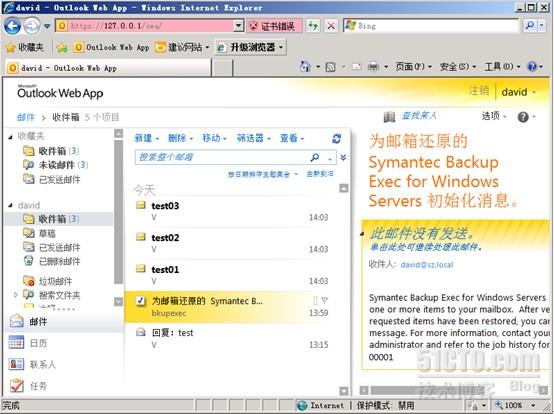The width and height of the screenshot is (554, 414).
Task: Open the Upgrade Browser favorites item
Action: click(251, 47)
